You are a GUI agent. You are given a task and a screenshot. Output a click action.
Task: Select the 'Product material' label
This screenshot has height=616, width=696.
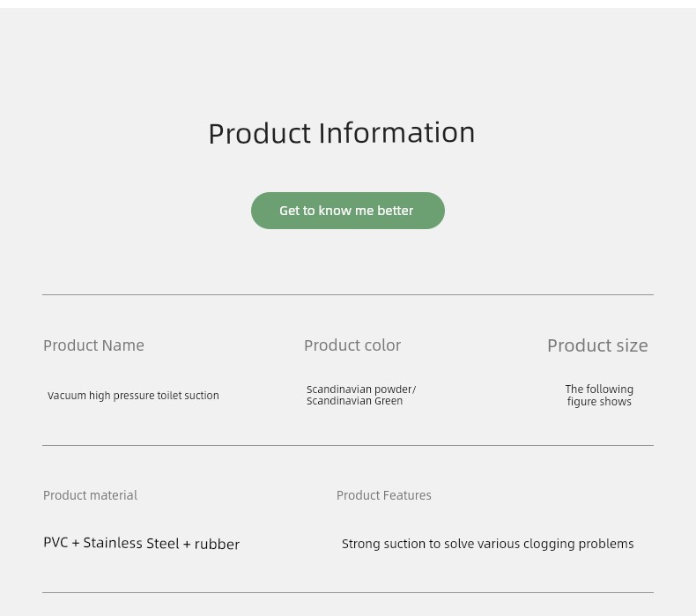[90, 495]
